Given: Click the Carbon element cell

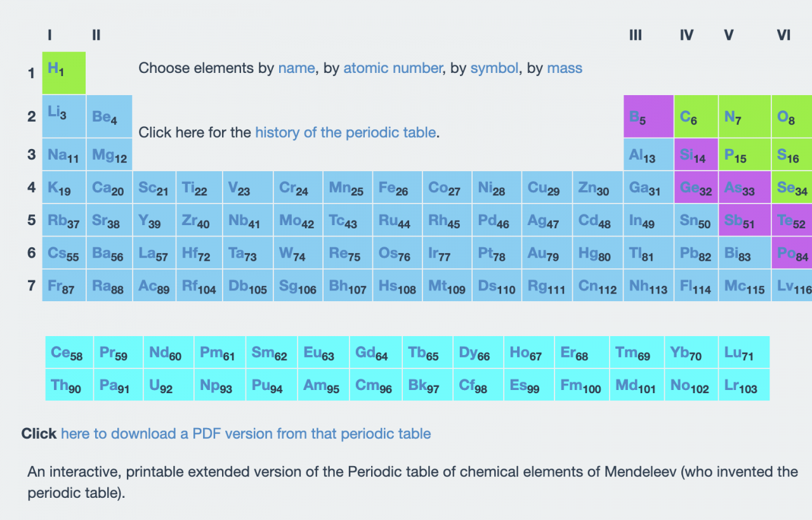Looking at the screenshot, I should pyautogui.click(x=696, y=117).
